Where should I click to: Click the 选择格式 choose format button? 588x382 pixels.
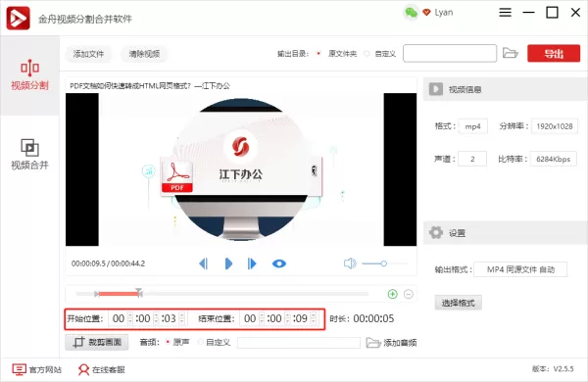(x=458, y=303)
